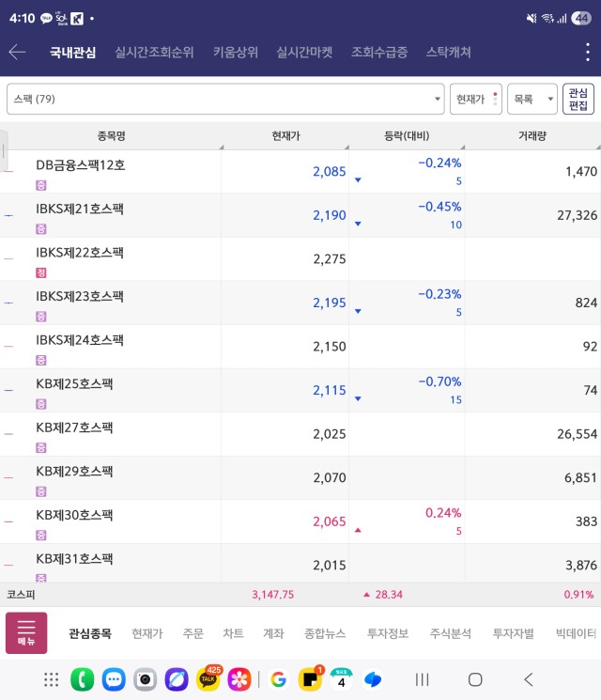Select the IBKS제24호스팩 stock name
This screenshot has width=601, height=700.
[x=80, y=340]
